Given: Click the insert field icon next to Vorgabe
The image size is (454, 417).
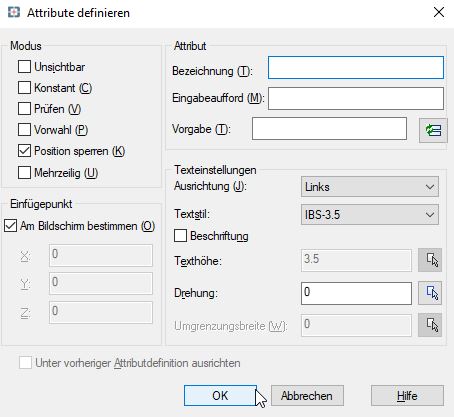Looking at the screenshot, I should coord(433,130).
